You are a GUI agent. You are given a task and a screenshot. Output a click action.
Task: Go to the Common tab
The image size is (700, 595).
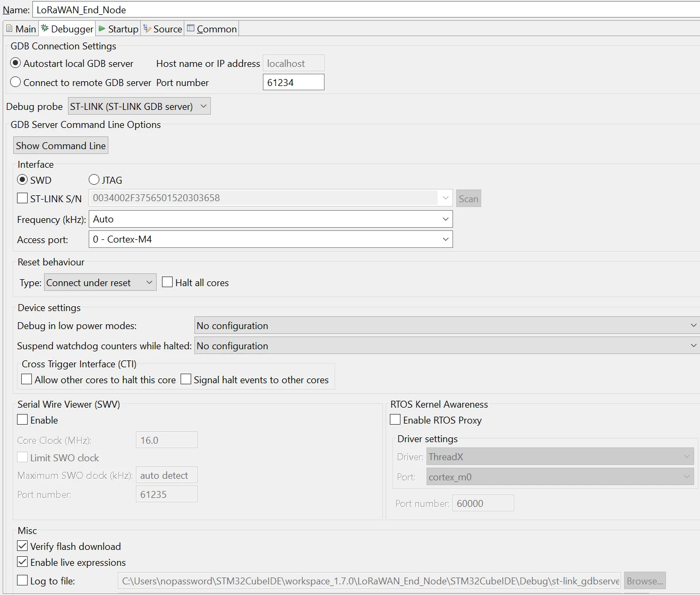(x=211, y=29)
